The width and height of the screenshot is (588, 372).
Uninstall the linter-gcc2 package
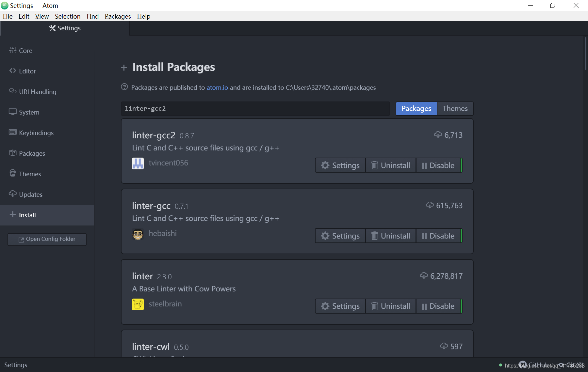[x=391, y=165]
